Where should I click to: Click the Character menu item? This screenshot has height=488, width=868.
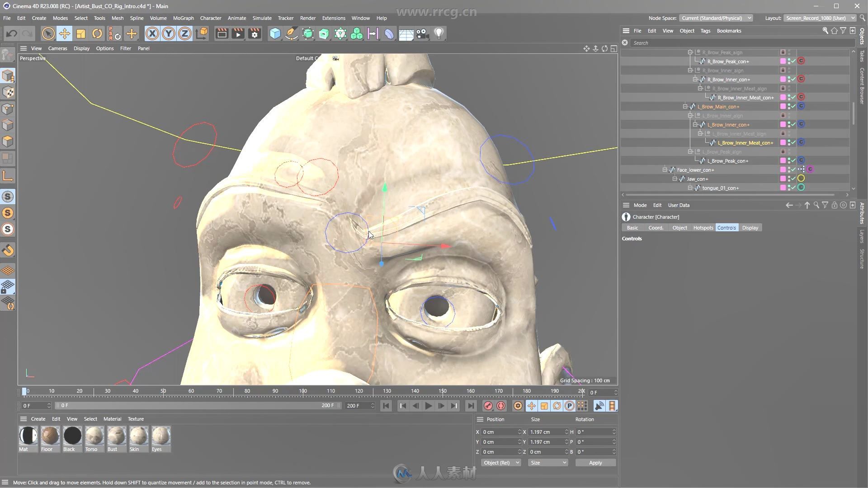(x=210, y=17)
